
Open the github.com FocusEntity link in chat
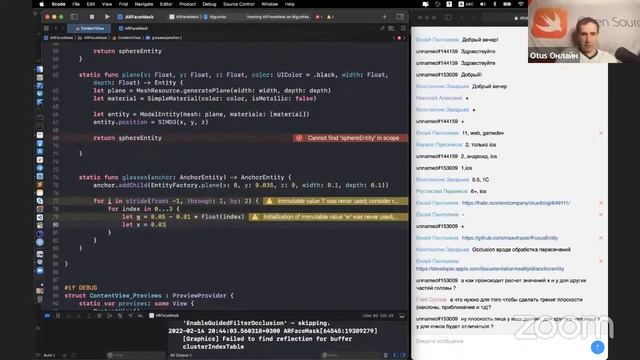coord(509,238)
